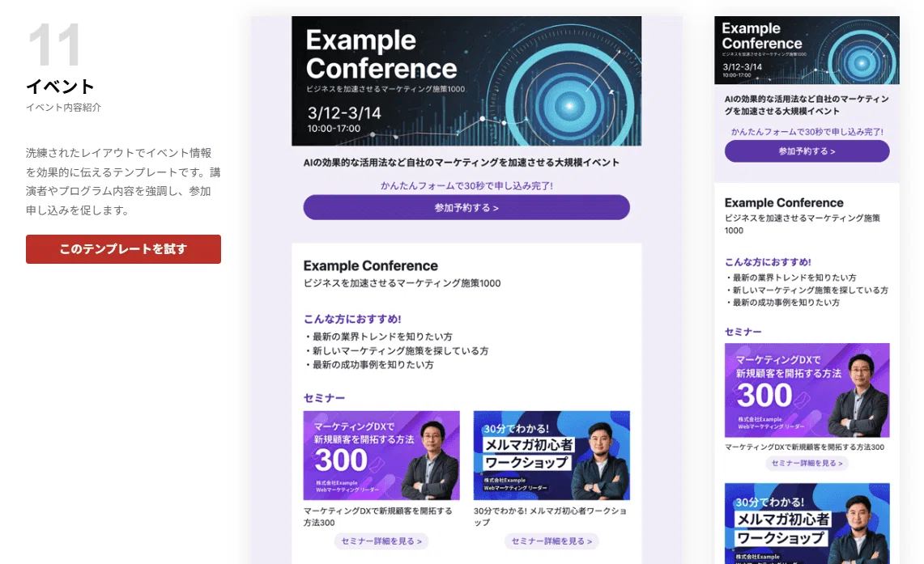Click AIの効果的な活用法 headline in desktop preview
Image resolution: width=924 pixels, height=564 pixels.
pyautogui.click(x=461, y=163)
